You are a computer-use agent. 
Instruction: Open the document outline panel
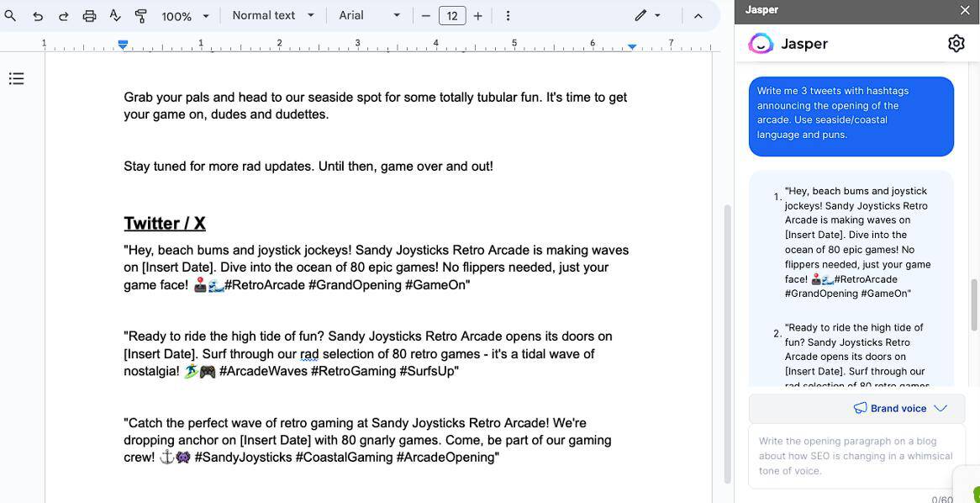click(x=16, y=79)
